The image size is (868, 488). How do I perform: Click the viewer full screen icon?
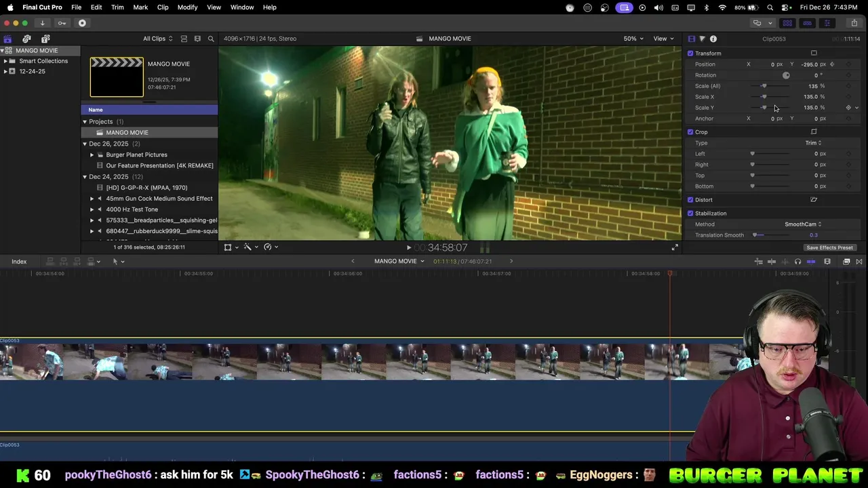click(675, 247)
